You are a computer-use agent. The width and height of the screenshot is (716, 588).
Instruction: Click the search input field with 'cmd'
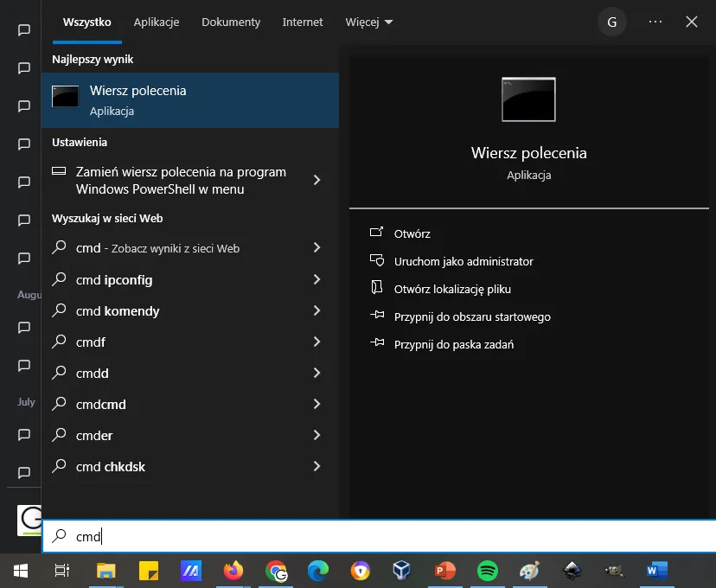pyautogui.click(x=380, y=536)
